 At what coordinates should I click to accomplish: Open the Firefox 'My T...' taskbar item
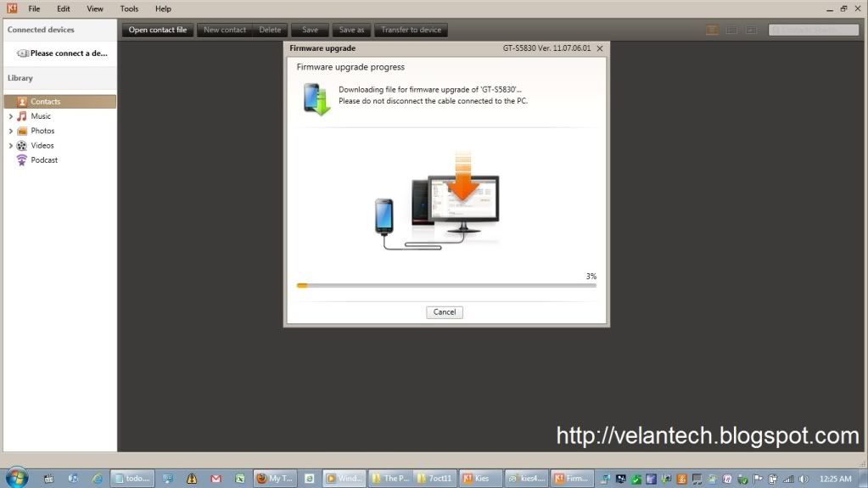275,479
